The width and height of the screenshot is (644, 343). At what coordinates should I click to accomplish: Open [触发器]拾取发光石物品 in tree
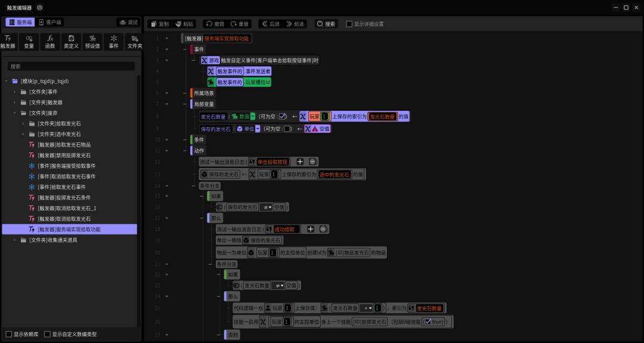tap(64, 145)
